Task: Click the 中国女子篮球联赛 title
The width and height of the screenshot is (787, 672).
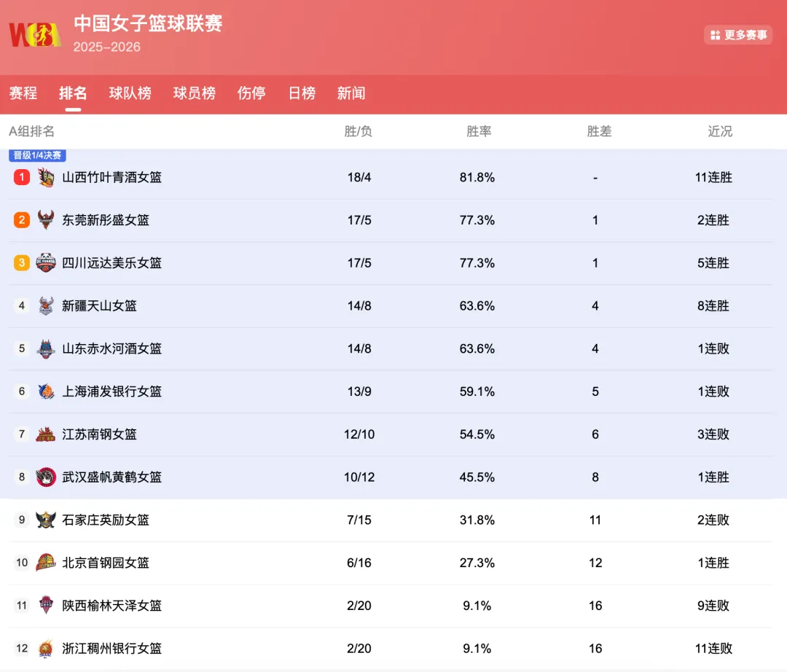Action: [148, 23]
